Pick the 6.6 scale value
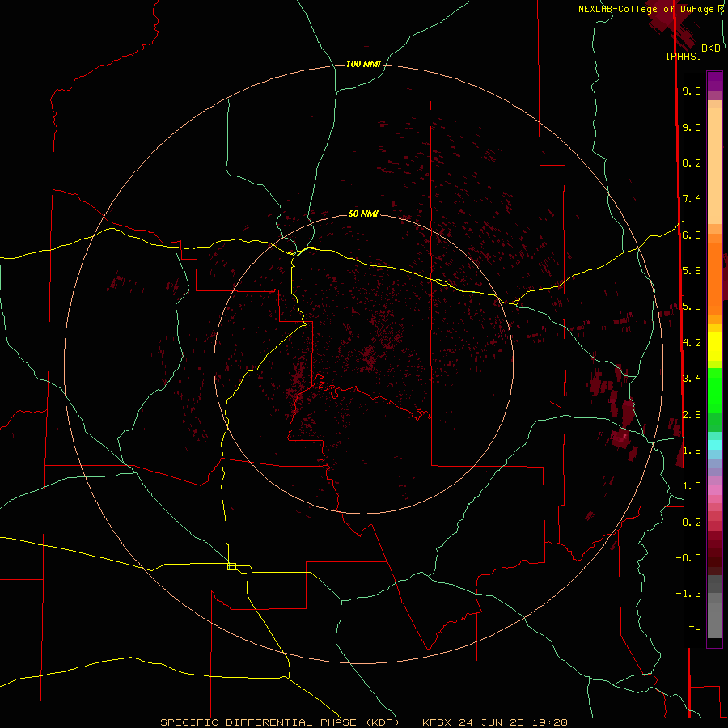The width and height of the screenshot is (728, 728). click(x=692, y=235)
